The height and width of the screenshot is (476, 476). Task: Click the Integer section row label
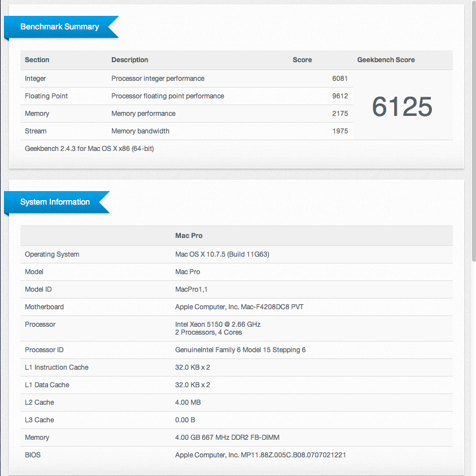pyautogui.click(x=35, y=79)
